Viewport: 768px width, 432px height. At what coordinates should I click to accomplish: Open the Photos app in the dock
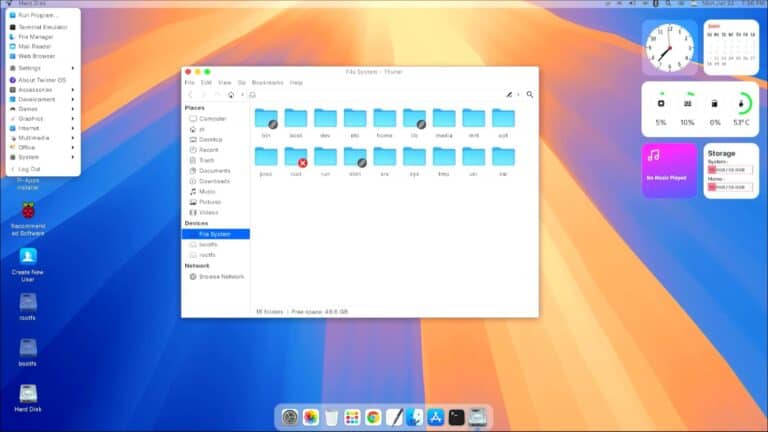coord(311,417)
